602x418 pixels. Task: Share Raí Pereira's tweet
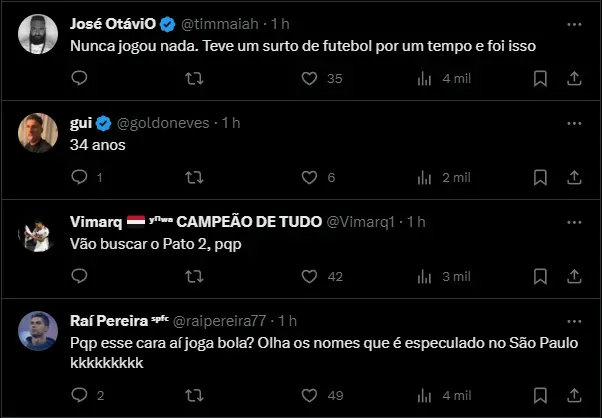point(574,395)
